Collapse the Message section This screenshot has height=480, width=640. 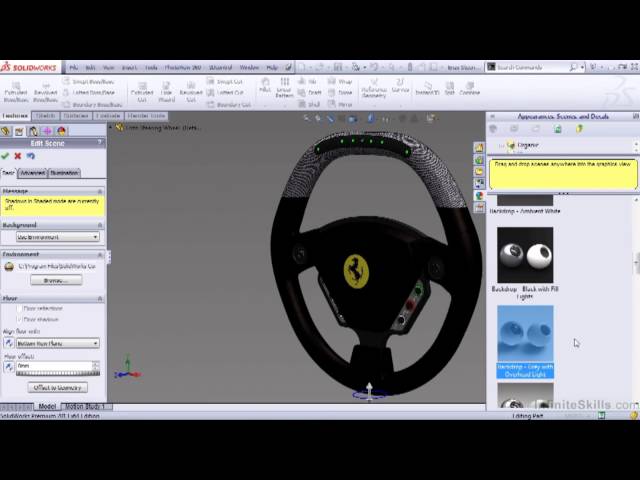click(100, 191)
